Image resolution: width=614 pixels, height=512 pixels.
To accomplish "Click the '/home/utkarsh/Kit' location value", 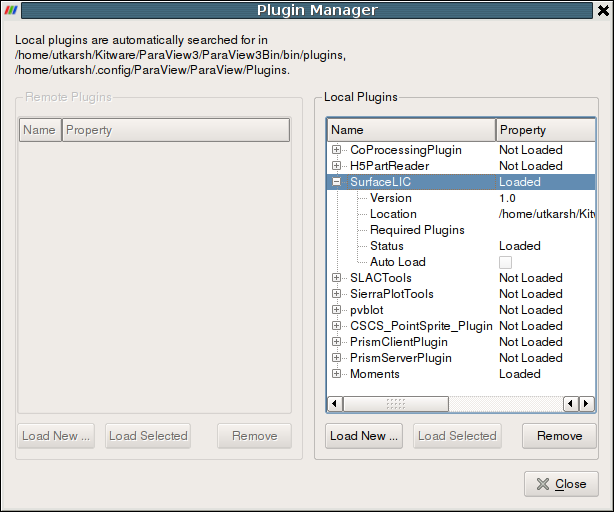I will 547,214.
